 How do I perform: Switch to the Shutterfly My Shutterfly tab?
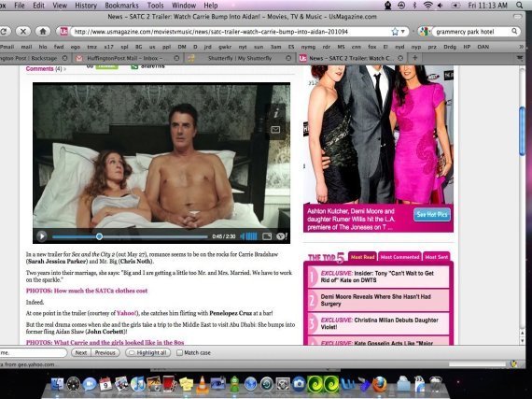coord(240,59)
